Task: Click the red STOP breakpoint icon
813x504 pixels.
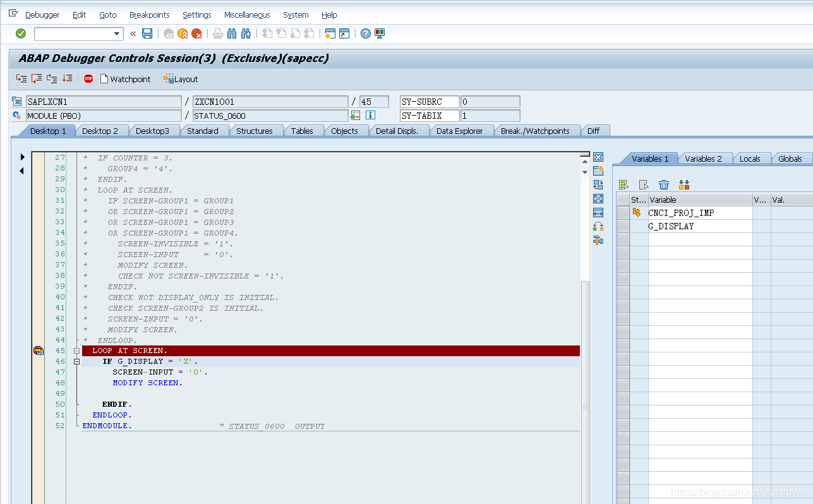Action: pyautogui.click(x=88, y=79)
